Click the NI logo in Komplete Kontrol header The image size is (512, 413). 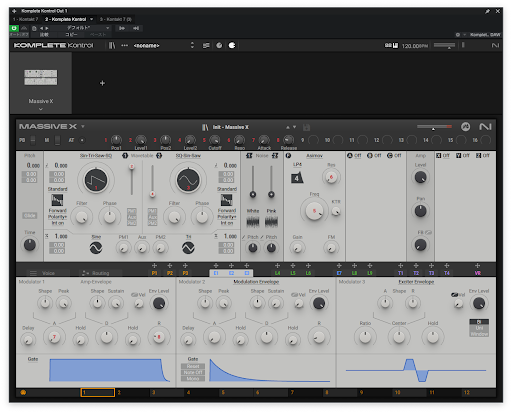pyautogui.click(x=495, y=45)
